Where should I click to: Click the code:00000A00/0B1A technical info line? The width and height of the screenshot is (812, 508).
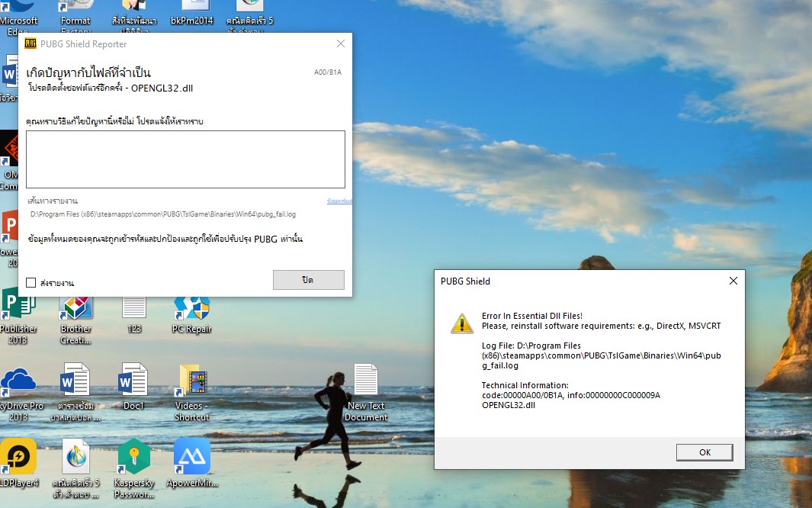click(x=570, y=395)
